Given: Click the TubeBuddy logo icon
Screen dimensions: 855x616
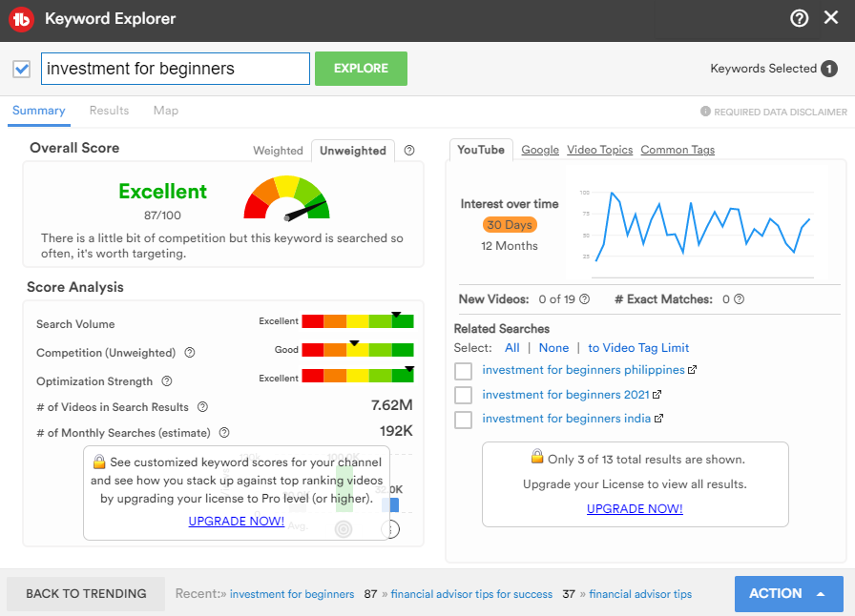Looking at the screenshot, I should tap(22, 18).
